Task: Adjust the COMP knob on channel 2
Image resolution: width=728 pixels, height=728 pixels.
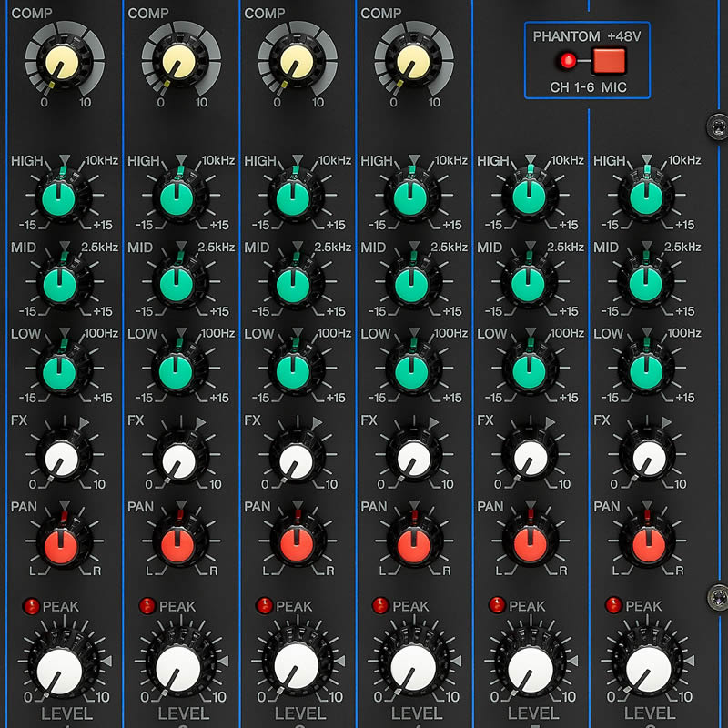Action: click(178, 63)
